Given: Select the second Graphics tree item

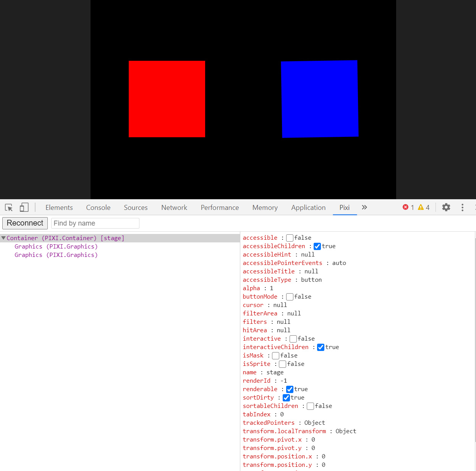Looking at the screenshot, I should tap(56, 255).
